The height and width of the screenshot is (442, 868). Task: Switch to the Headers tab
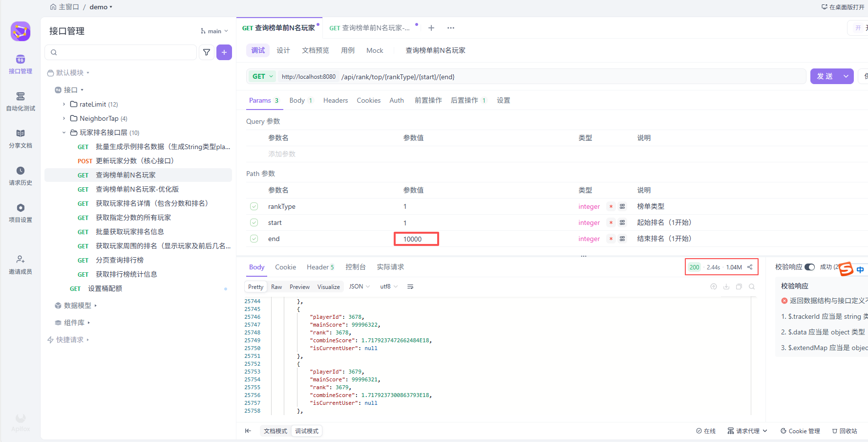click(335, 100)
